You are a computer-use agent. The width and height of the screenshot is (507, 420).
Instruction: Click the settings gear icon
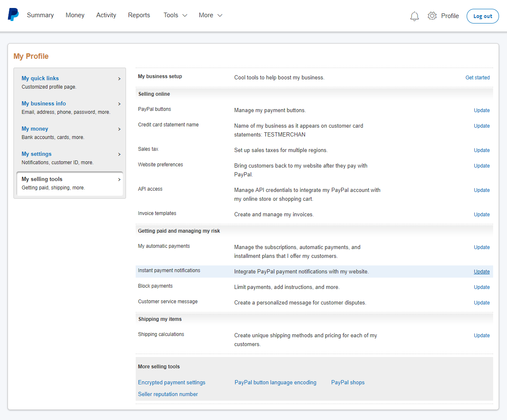pos(432,16)
